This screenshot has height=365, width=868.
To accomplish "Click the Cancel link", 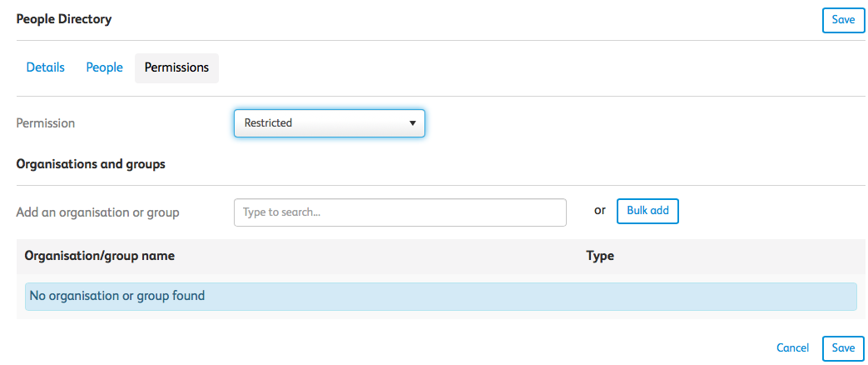I will pos(792,347).
